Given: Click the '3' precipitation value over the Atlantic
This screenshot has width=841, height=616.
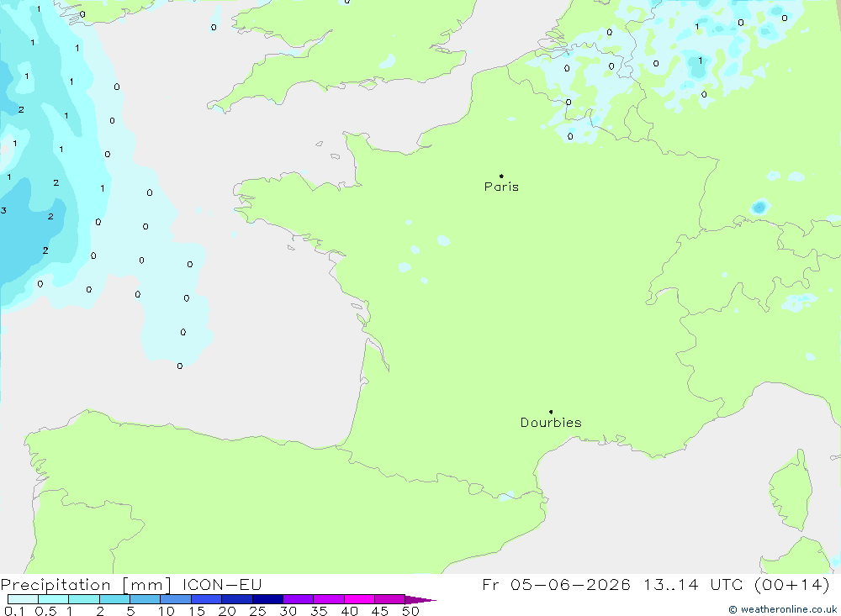Looking at the screenshot, I should click(x=3, y=210).
